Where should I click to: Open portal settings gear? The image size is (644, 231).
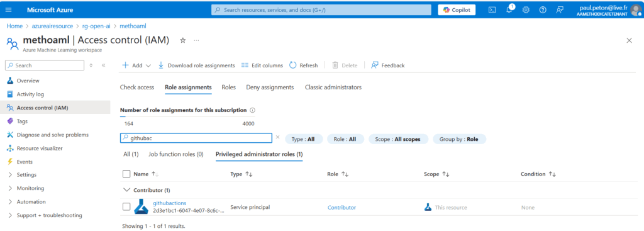(x=526, y=10)
